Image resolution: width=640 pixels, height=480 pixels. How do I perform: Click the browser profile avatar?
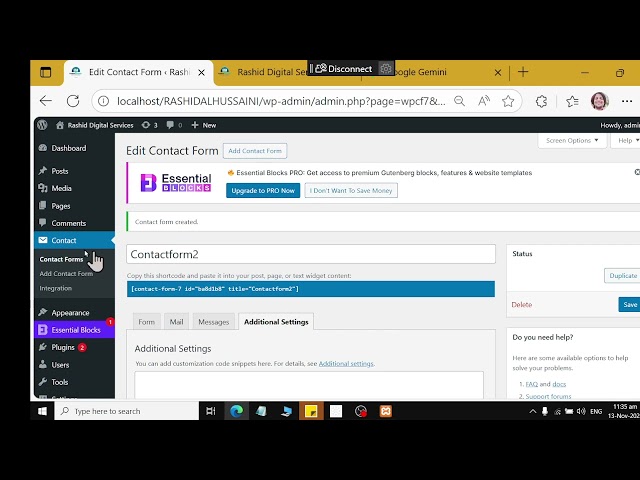click(600, 101)
